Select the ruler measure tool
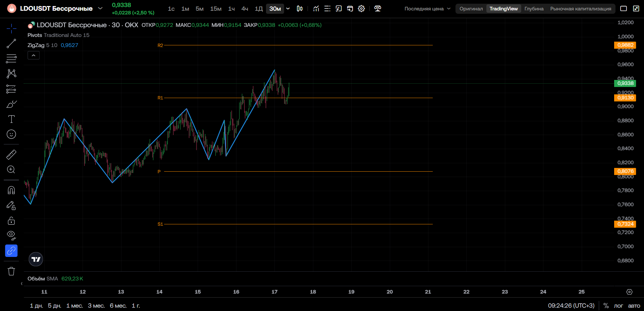This screenshot has width=644, height=311. point(11,154)
